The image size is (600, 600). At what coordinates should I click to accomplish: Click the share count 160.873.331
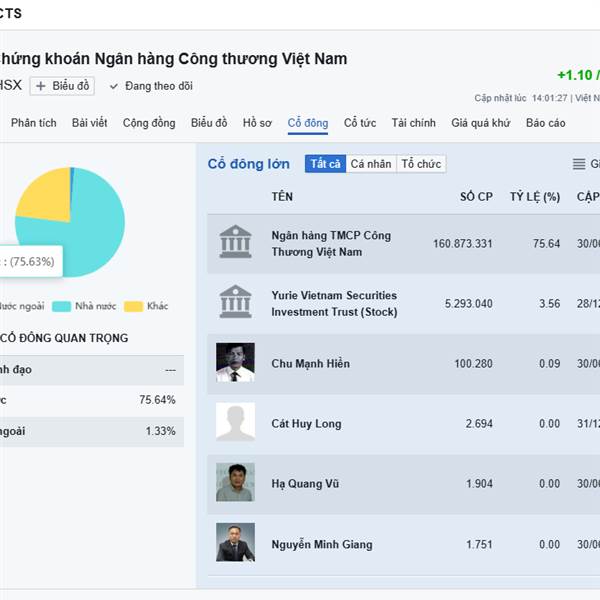463,243
